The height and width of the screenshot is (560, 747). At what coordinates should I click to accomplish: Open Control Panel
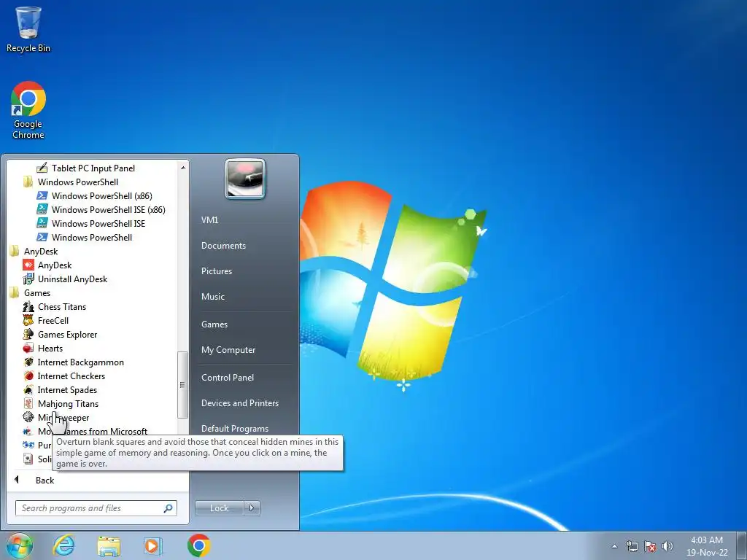tap(228, 378)
